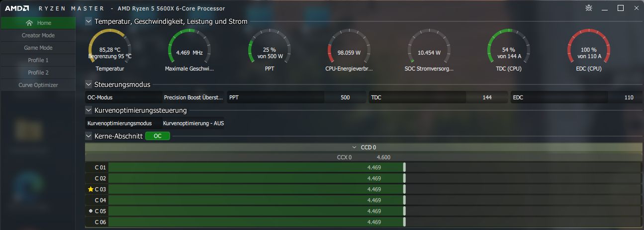Click the C 02 core frequency bar

coord(374,178)
